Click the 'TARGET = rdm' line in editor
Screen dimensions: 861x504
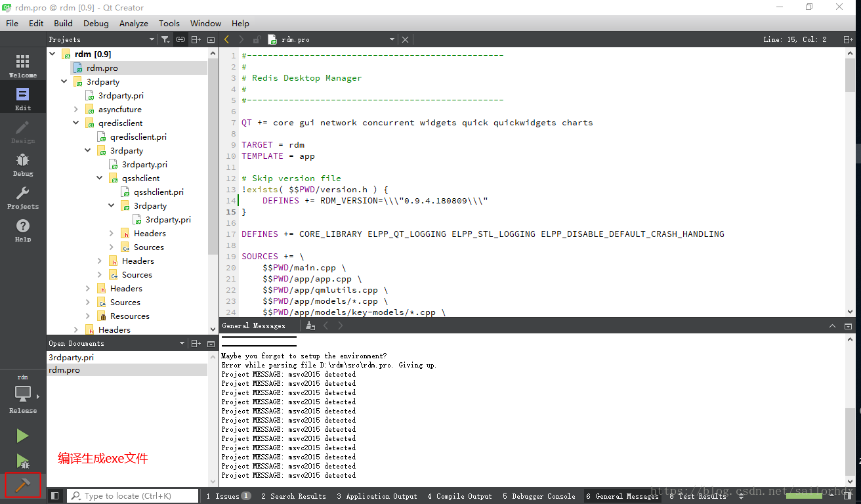point(273,145)
